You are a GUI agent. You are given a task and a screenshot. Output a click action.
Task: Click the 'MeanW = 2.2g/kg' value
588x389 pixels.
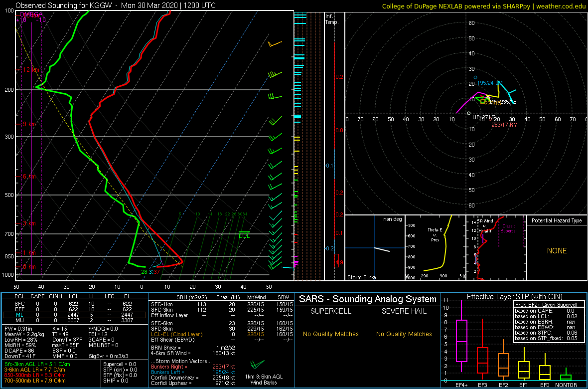tap(23, 335)
